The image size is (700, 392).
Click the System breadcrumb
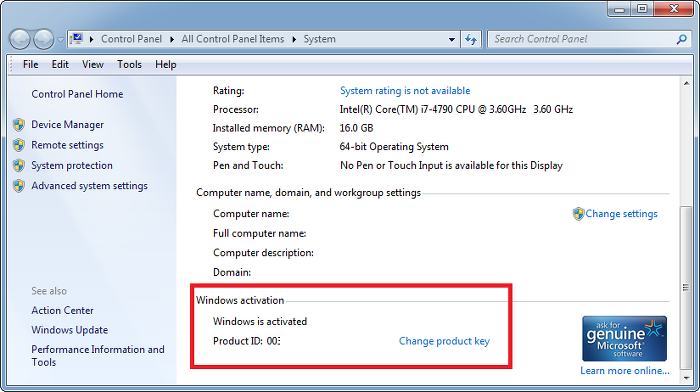320,39
